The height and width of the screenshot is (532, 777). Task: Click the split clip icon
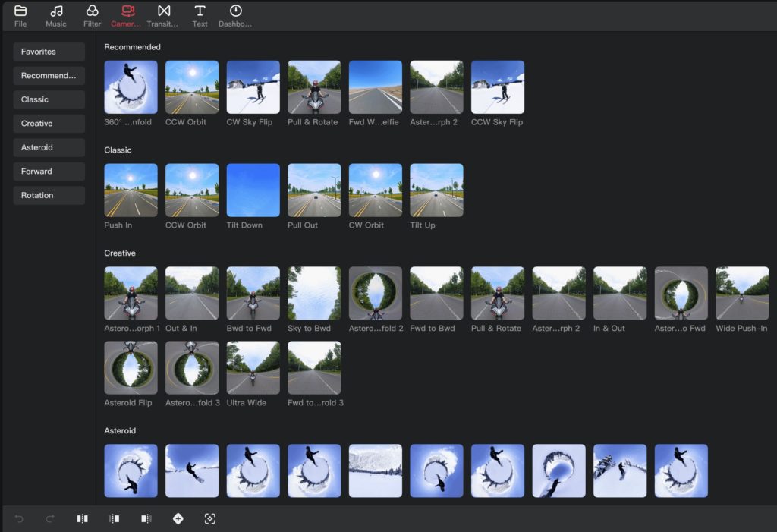pos(82,518)
